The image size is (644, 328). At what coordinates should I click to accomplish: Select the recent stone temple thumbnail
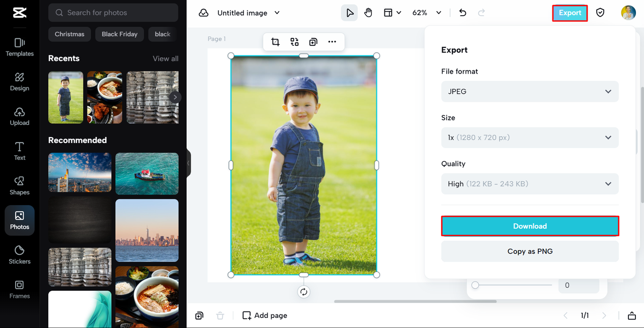(x=152, y=97)
